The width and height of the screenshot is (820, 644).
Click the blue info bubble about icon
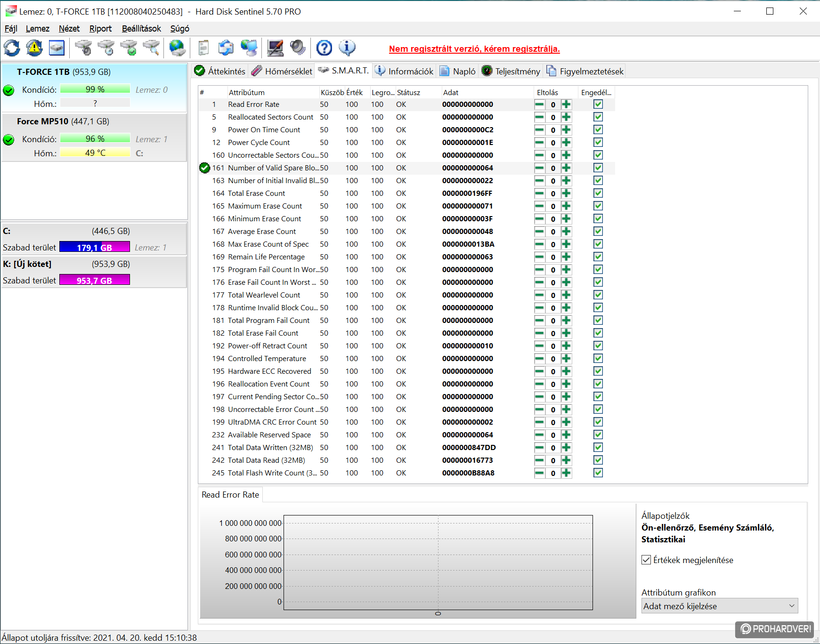click(x=347, y=48)
